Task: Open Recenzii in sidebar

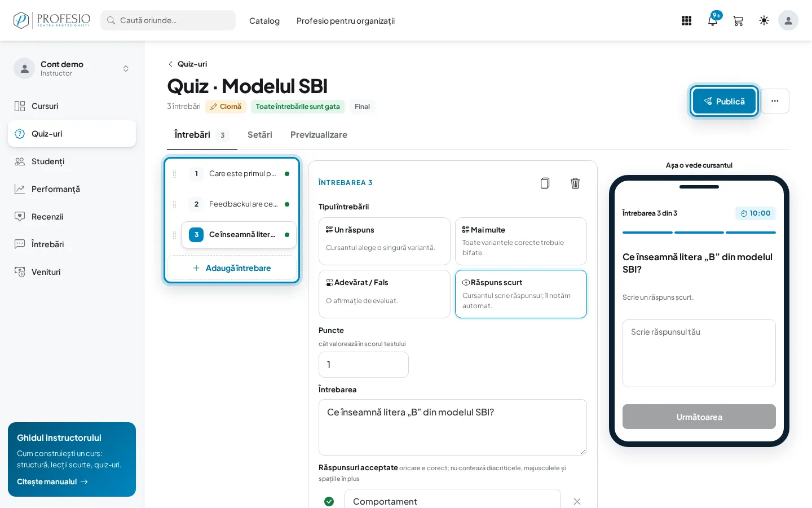Action: tap(72, 217)
